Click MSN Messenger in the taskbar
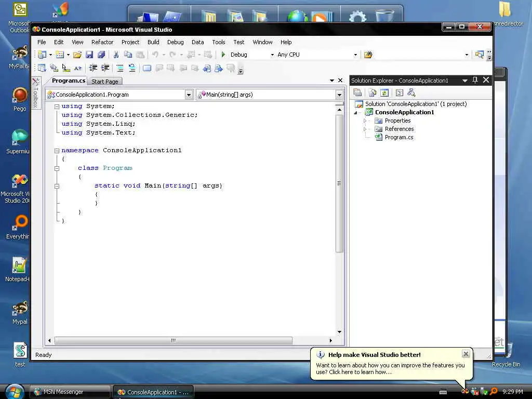Screen dimensions: 532x399 (70, 392)
